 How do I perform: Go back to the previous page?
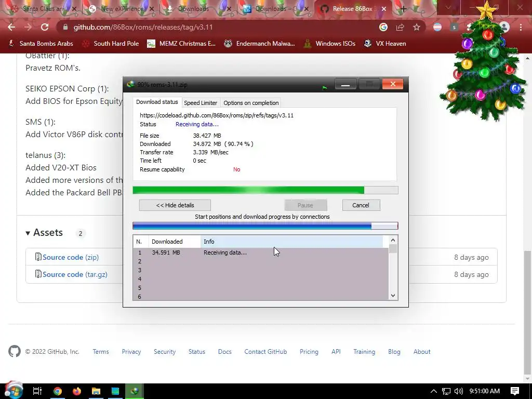(x=11, y=27)
